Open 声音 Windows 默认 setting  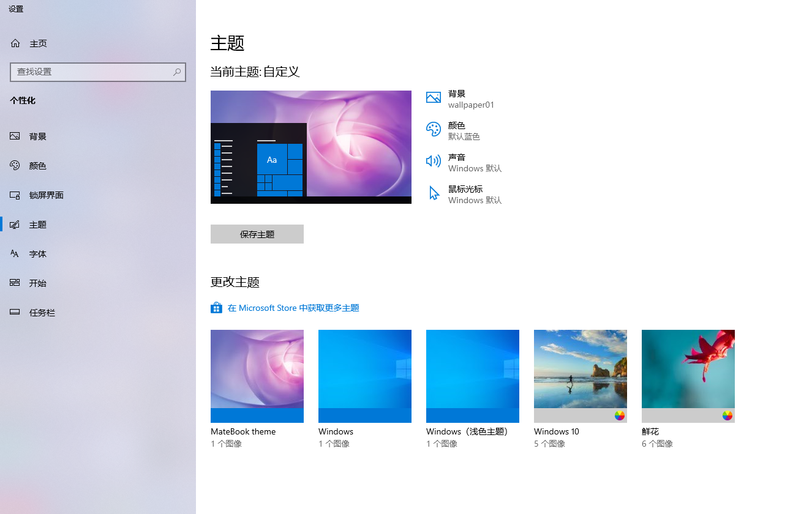coord(464,163)
